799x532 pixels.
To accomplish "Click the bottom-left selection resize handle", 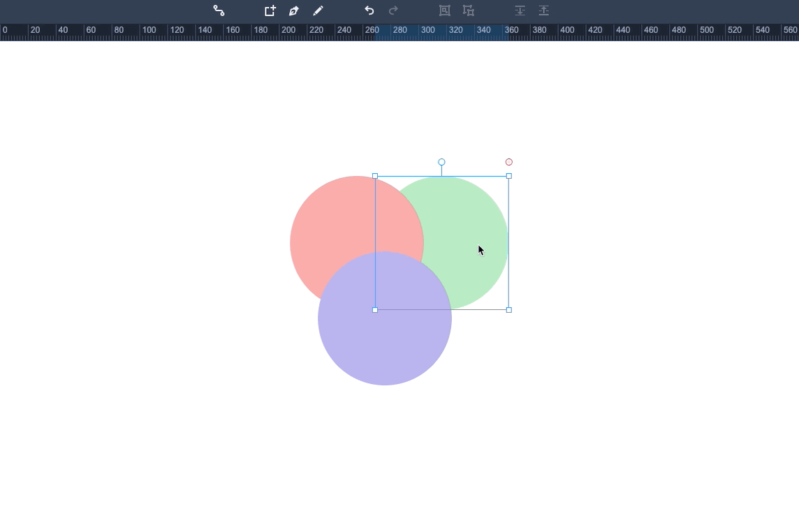I will 375,310.
